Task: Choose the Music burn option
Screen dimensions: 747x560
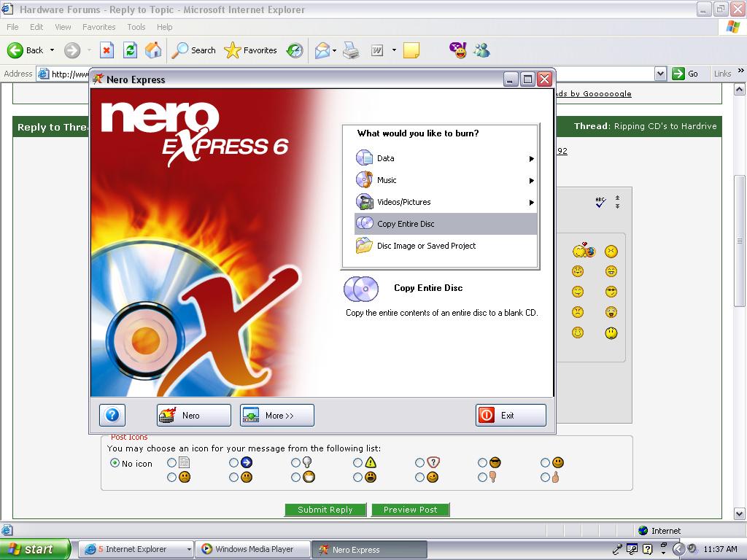Action: [446, 180]
